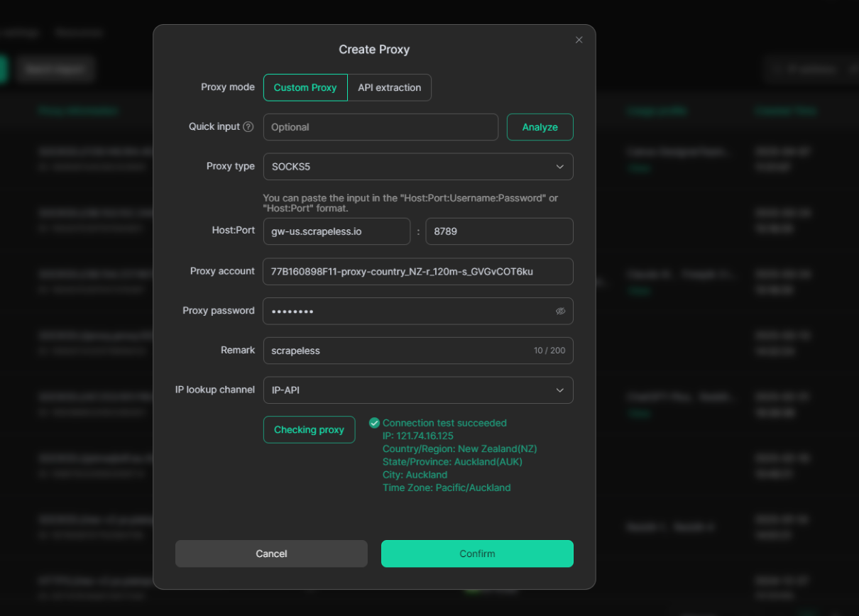The height and width of the screenshot is (616, 859).
Task: Switch to API extraction mode
Action: 389,87
